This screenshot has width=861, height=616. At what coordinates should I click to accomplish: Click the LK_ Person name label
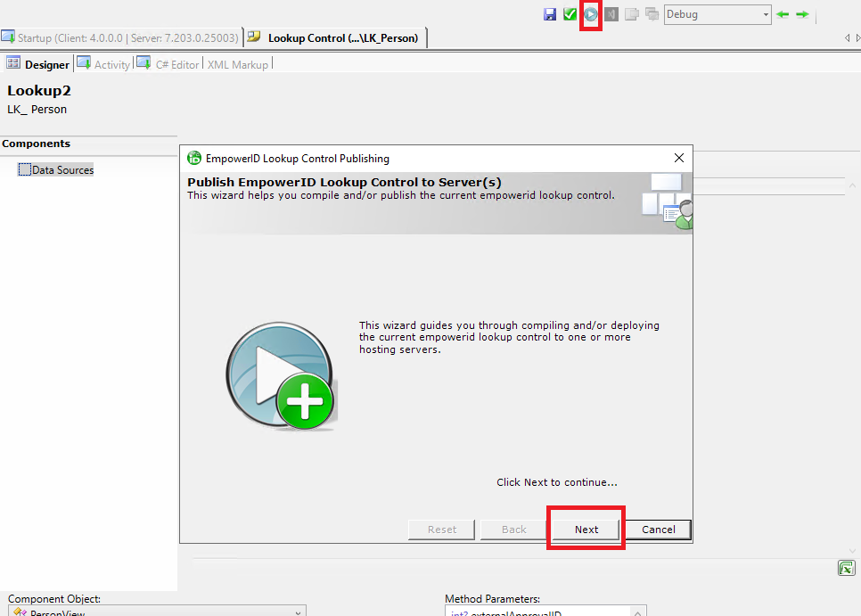(x=37, y=110)
